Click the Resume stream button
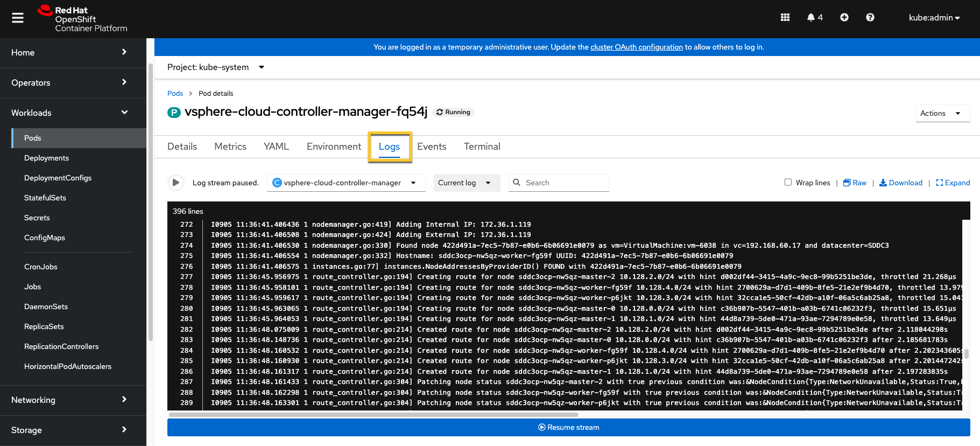This screenshot has width=980, height=446. 569,427
